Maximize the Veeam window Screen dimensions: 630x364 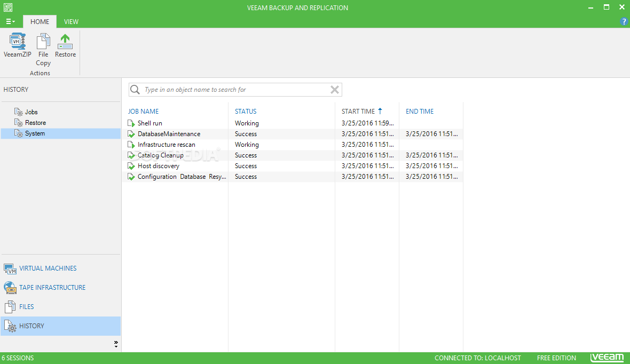point(607,7)
